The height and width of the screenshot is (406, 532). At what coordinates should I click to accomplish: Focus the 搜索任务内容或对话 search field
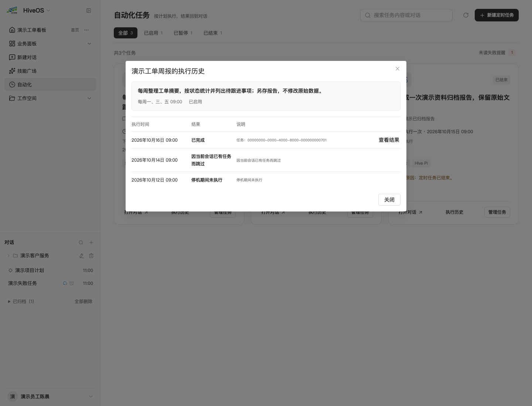click(x=406, y=15)
